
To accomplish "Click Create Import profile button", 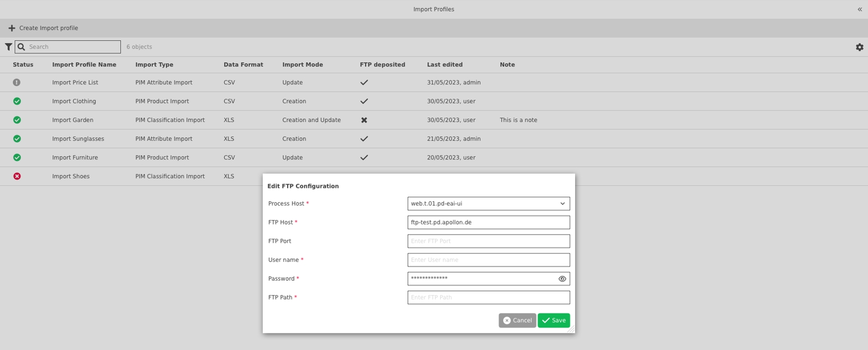I will tap(43, 28).
